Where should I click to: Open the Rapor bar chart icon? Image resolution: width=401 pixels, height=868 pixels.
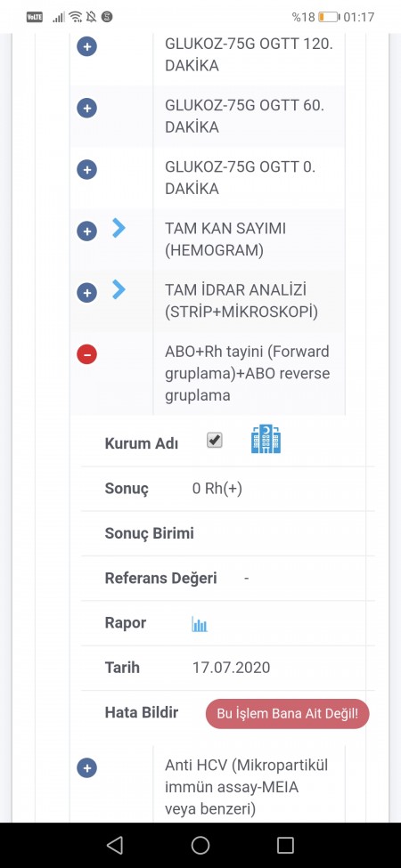tap(200, 624)
